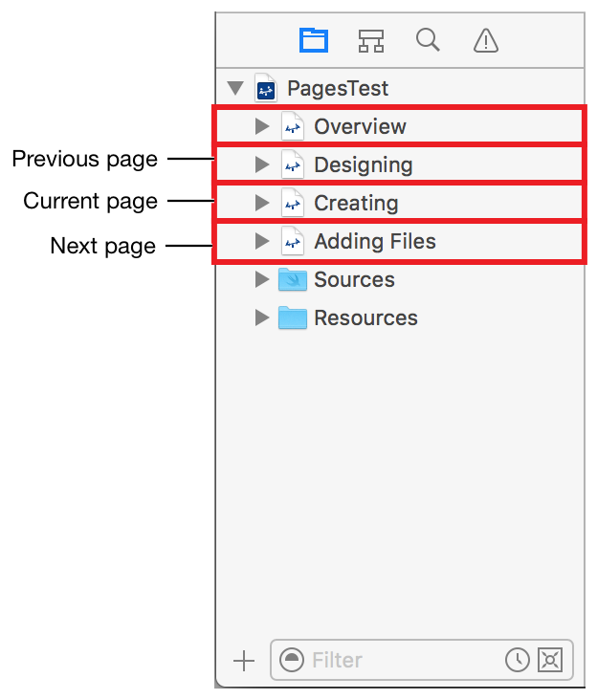Viewport: 597px width, 700px height.
Task: Show the Issue navigator warning icon
Action: (486, 40)
